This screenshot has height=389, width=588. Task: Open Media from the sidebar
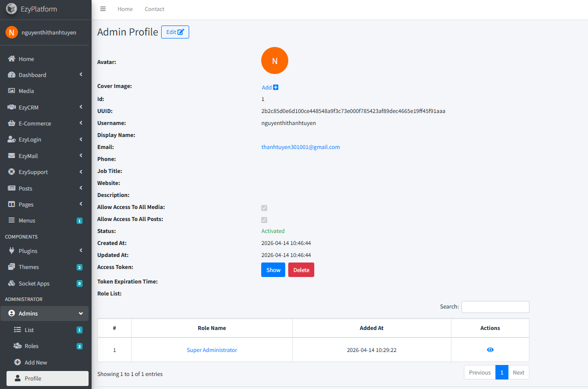[45, 91]
